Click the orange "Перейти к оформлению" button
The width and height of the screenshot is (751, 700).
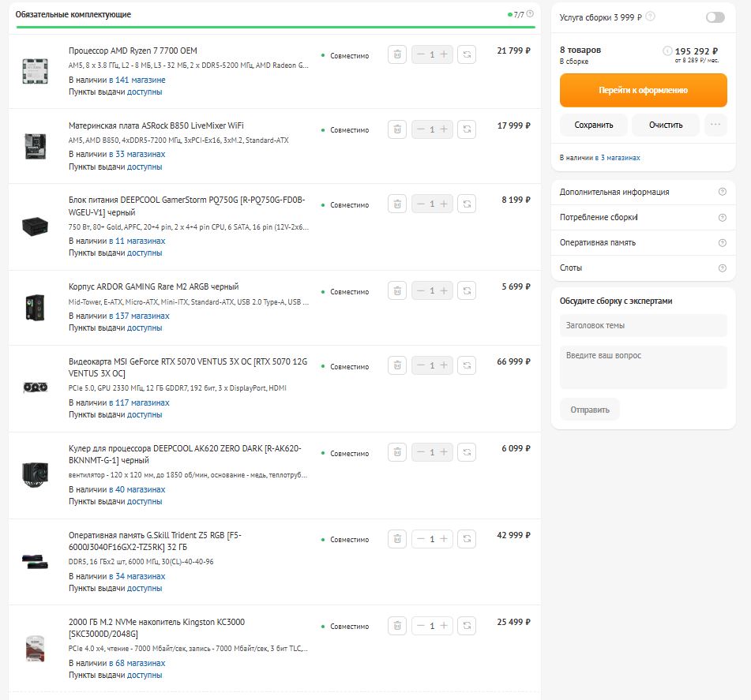point(643,91)
